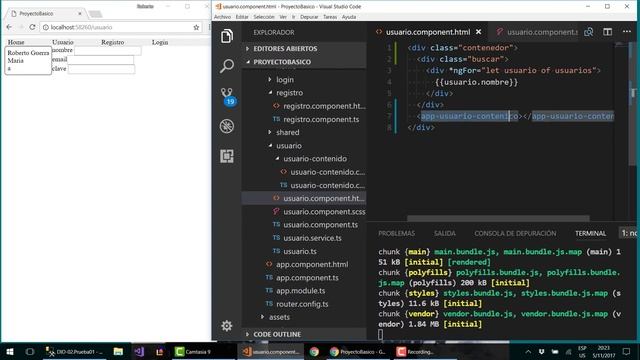Open changes icon in editor title bar
The height and width of the screenshot is (360, 640).
[589, 32]
